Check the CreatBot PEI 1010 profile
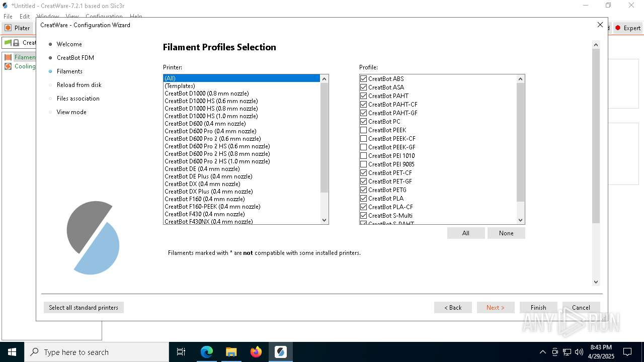644x362 pixels. (363, 156)
